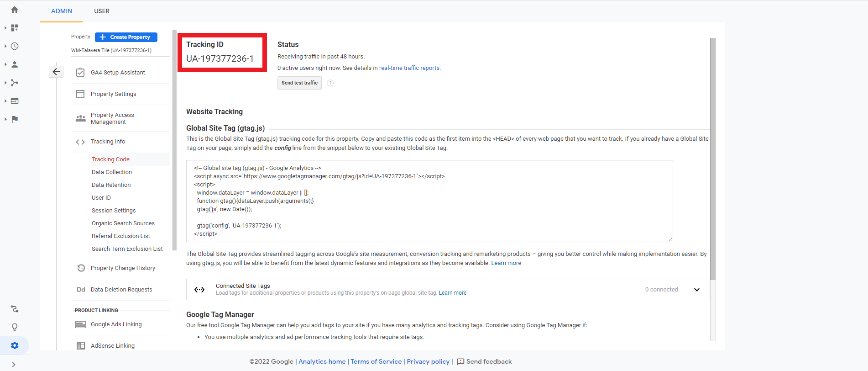This screenshot has height=371, width=868.
Task: Click inside the Global Site Tag code box
Action: point(429,201)
